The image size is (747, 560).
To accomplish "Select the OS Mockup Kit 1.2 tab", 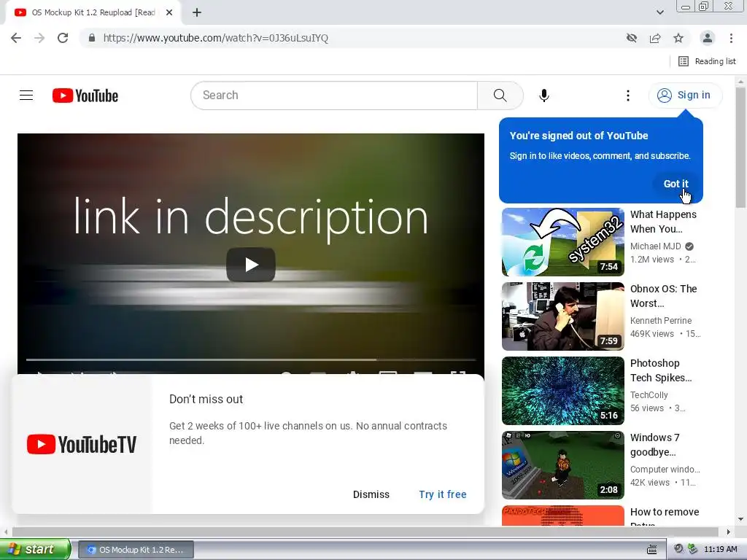I will (93, 13).
